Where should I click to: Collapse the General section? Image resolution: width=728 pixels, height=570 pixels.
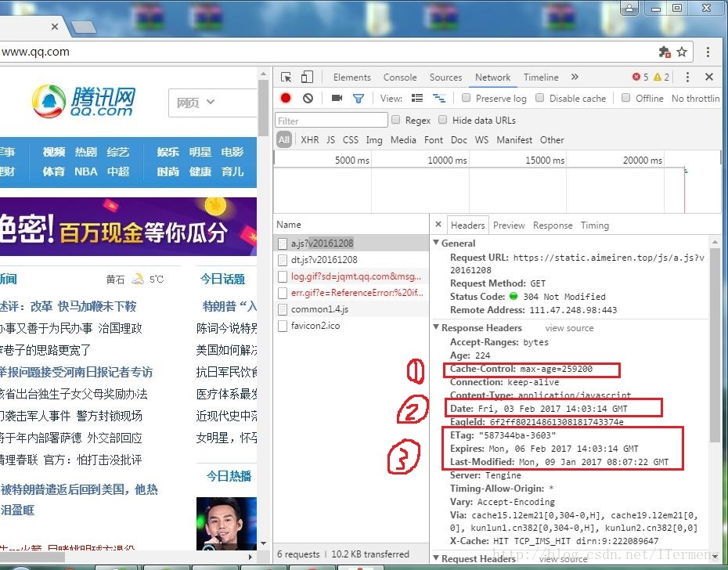click(436, 242)
